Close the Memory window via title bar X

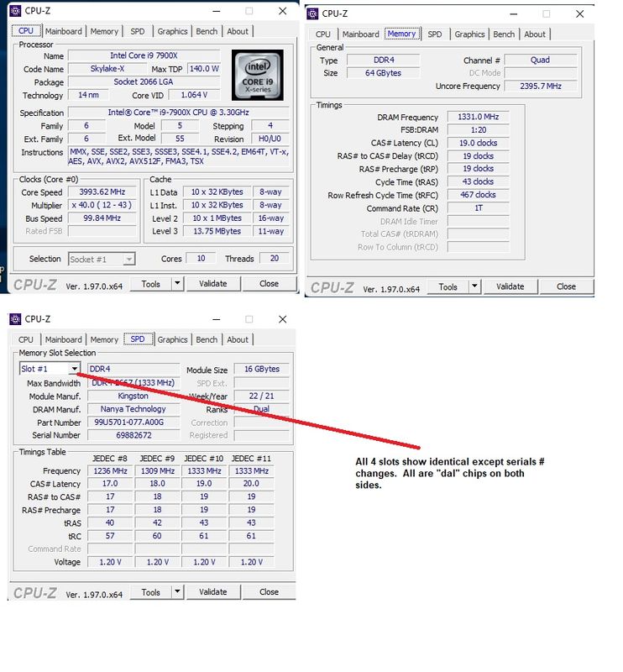[x=579, y=14]
